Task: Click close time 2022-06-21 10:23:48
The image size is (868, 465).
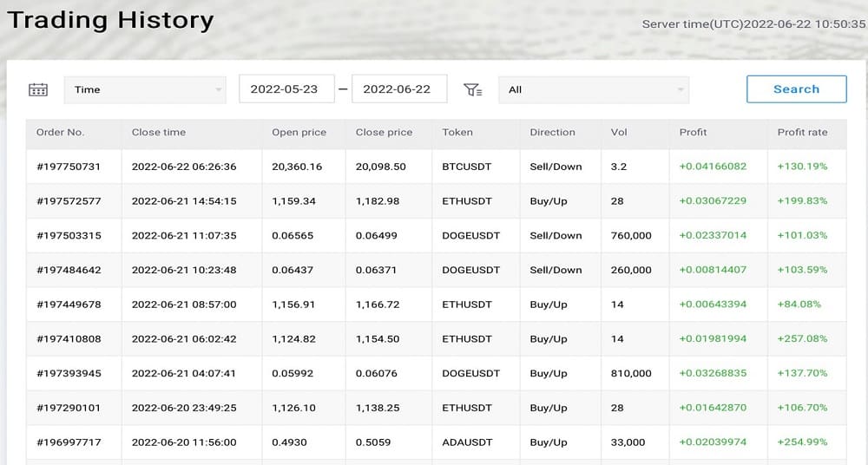Action: [184, 270]
